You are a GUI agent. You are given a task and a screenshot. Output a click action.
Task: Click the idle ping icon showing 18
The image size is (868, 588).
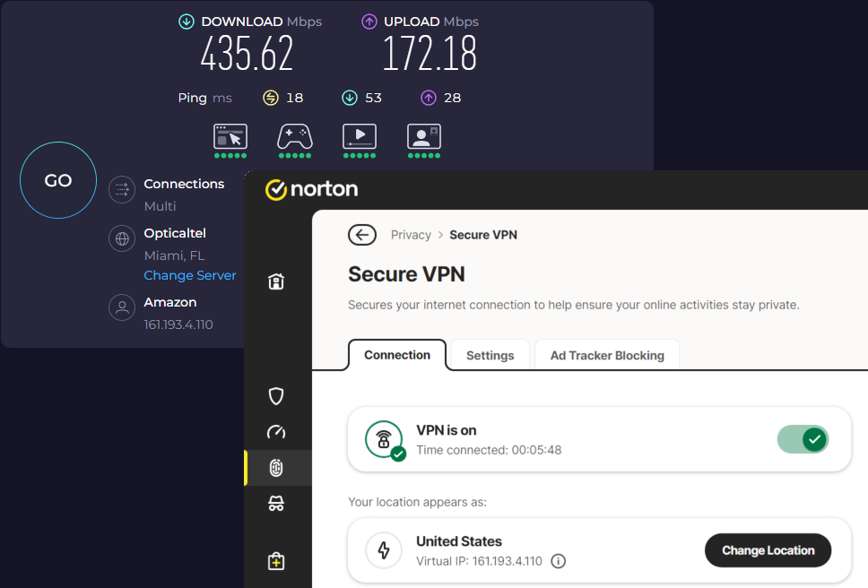pos(271,98)
